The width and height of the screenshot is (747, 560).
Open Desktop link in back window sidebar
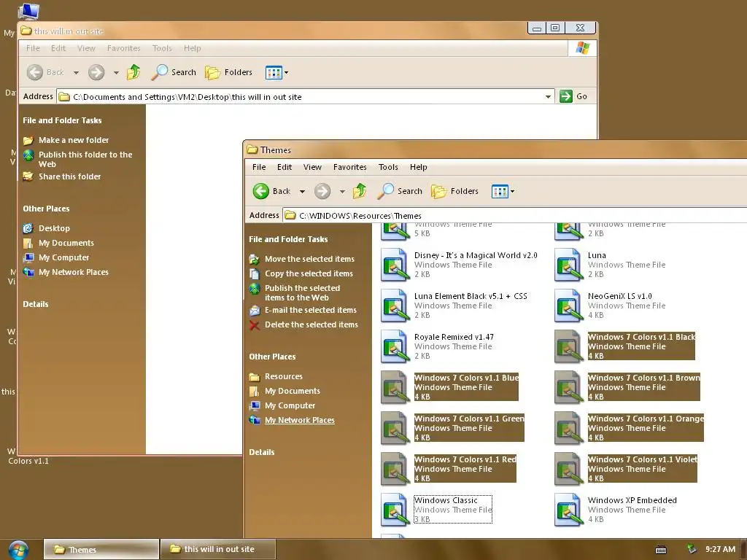coord(54,228)
